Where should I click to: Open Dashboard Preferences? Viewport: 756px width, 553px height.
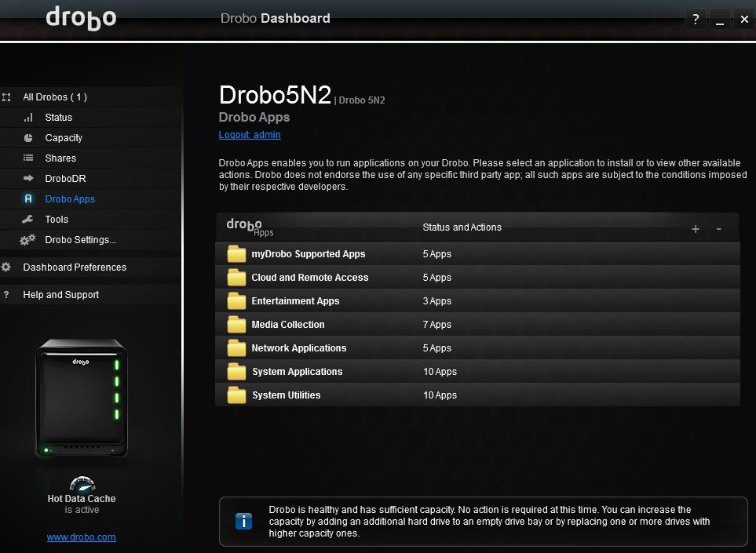click(x=90, y=267)
